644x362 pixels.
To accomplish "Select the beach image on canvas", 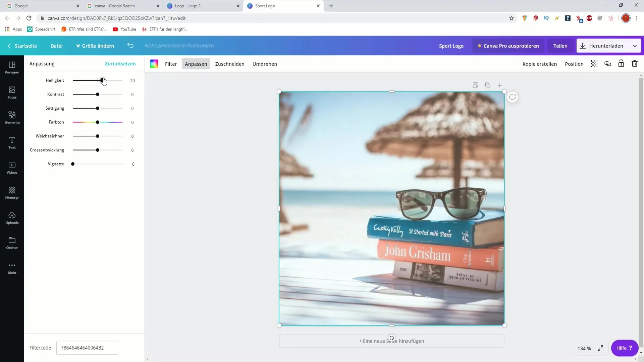I will coord(391,208).
